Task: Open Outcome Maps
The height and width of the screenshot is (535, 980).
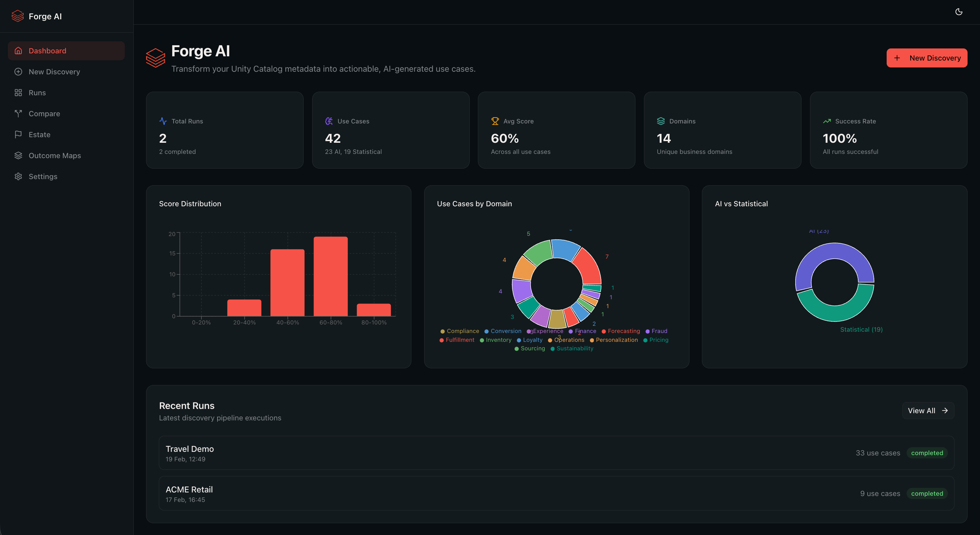Action: click(x=66, y=155)
